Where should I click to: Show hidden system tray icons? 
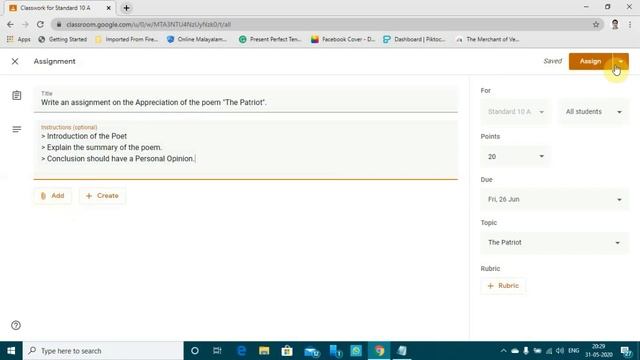coord(503,351)
